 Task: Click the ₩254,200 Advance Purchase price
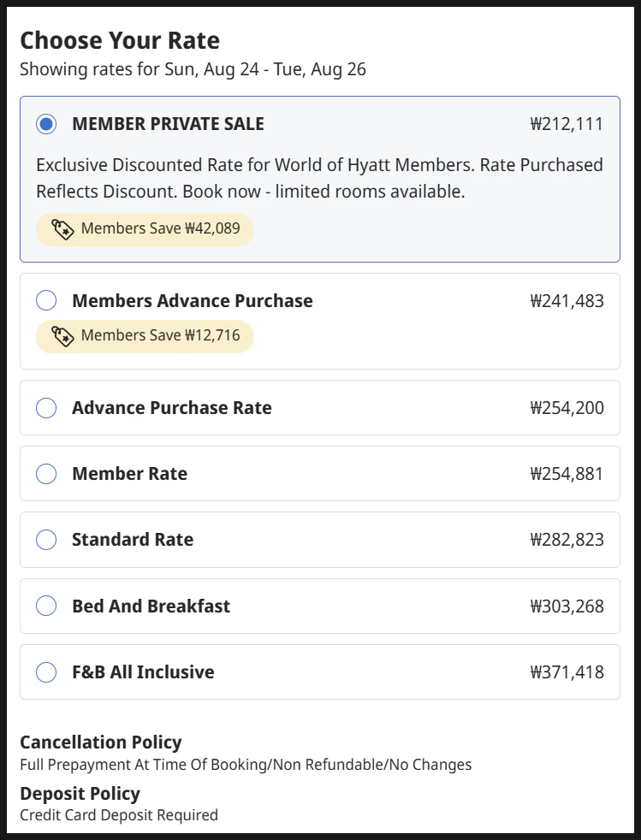pos(567,408)
